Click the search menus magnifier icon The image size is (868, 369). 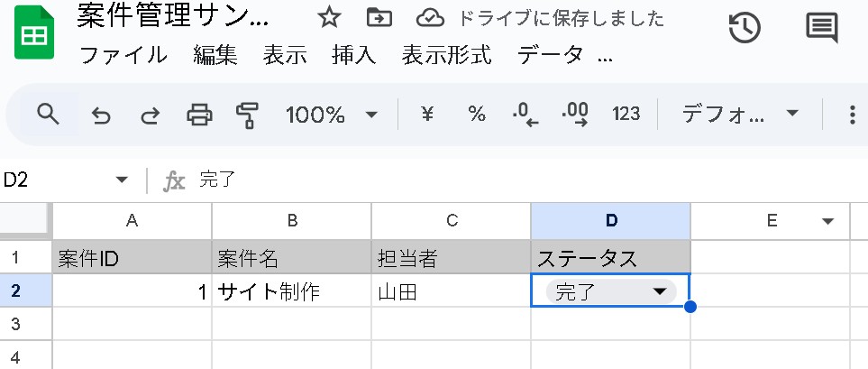click(x=47, y=114)
